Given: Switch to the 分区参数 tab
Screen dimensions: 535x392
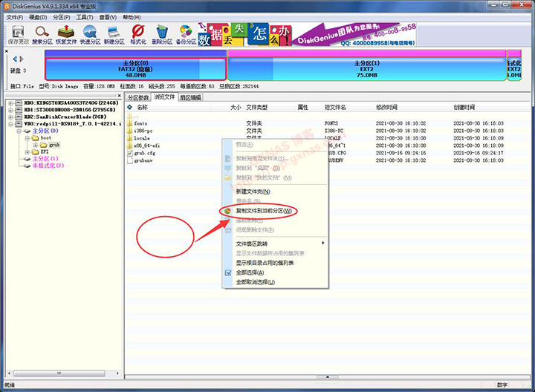Looking at the screenshot, I should pos(138,97).
